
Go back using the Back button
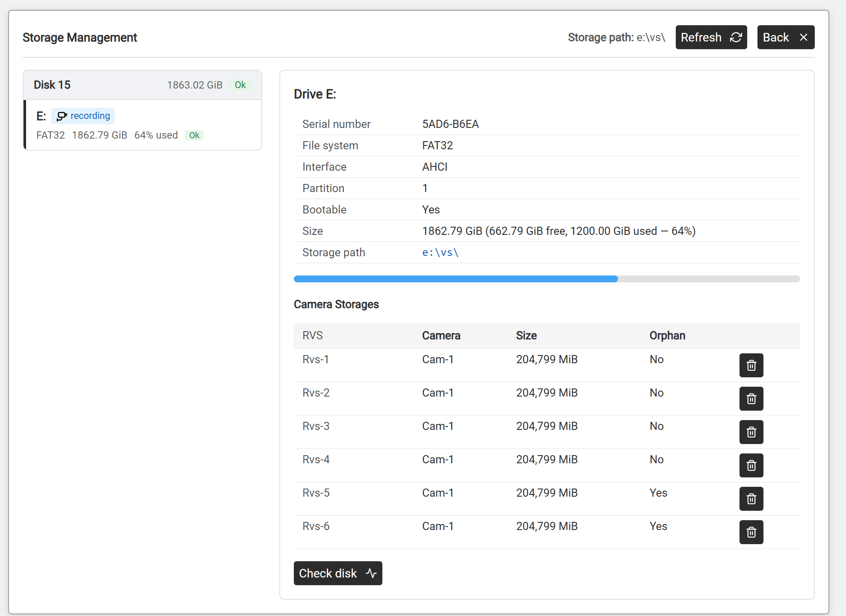pos(786,37)
